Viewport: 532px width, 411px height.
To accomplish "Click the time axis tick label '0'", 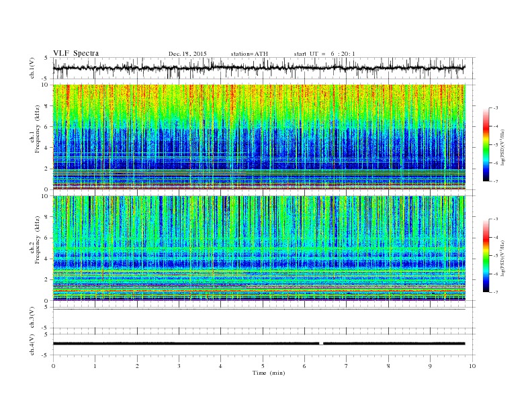I will coord(53,366).
